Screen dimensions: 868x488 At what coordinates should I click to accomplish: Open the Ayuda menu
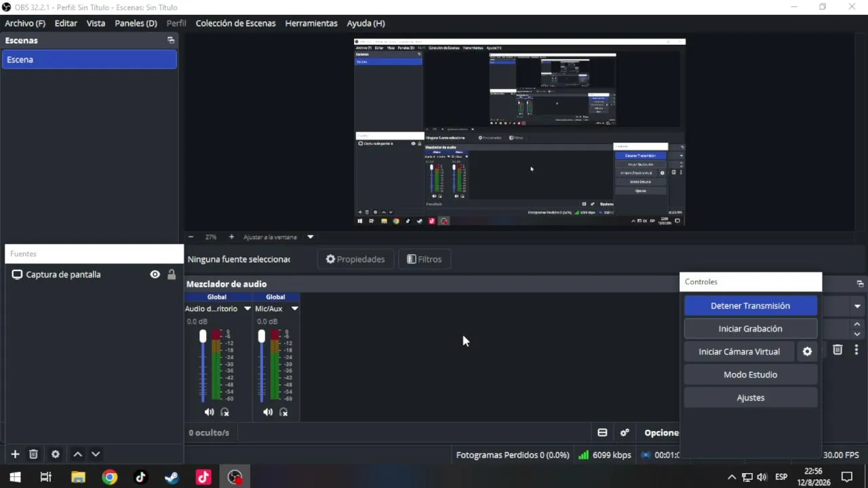[x=366, y=23]
